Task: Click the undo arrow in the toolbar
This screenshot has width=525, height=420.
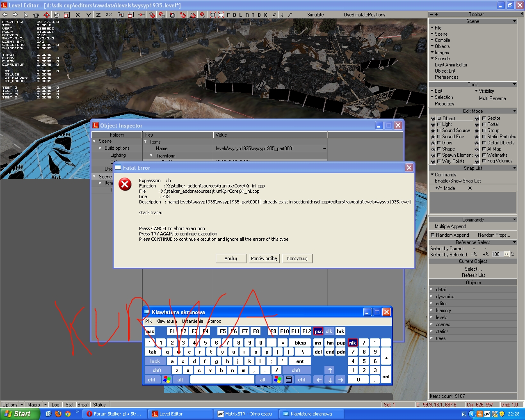Action: point(5,15)
